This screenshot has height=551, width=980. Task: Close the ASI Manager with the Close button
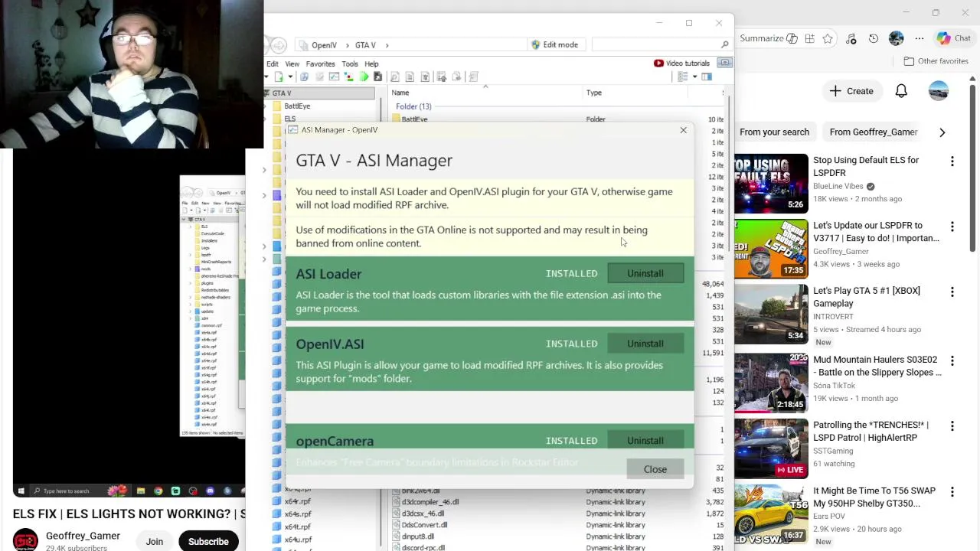[x=655, y=469]
